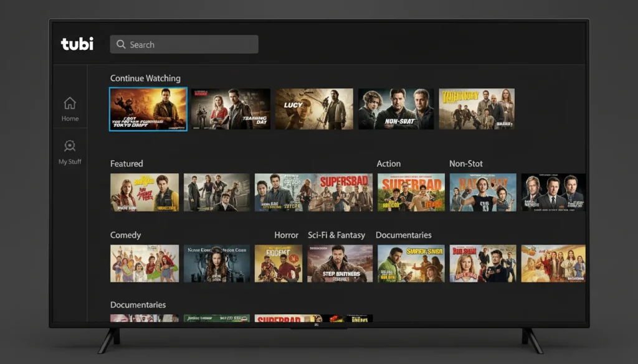Resume the highlighted Tokyo Drift thumbnail
This screenshot has width=638, height=364.
click(x=148, y=109)
